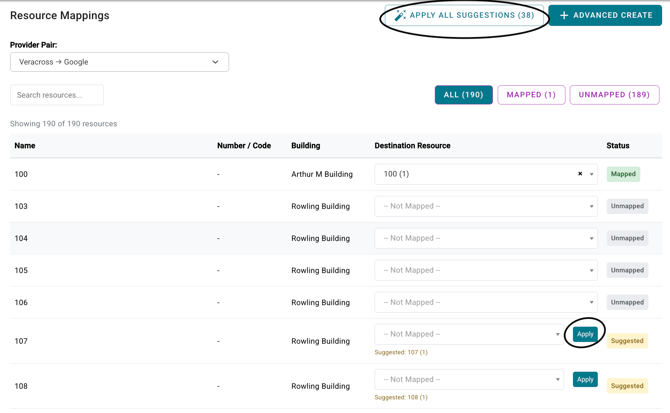Open destination dropdown arrow for resource 100
The image size is (670, 413).
tap(591, 175)
